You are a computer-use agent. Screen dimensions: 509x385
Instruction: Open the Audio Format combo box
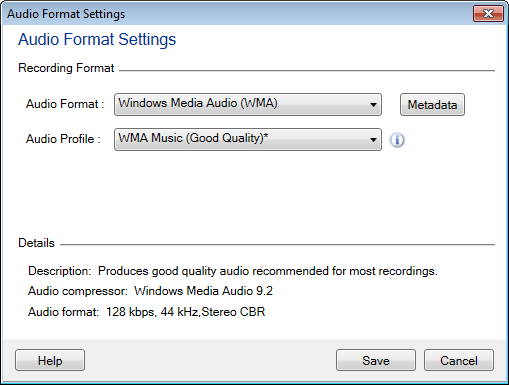(248, 104)
